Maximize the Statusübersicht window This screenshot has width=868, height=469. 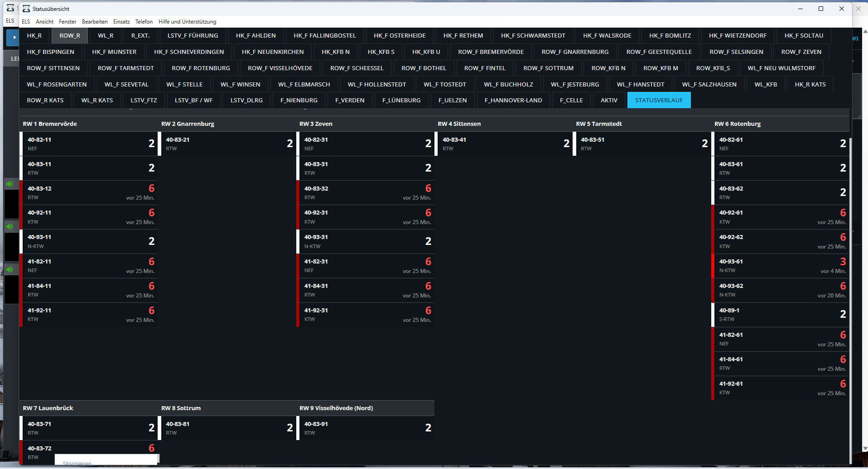tap(820, 9)
